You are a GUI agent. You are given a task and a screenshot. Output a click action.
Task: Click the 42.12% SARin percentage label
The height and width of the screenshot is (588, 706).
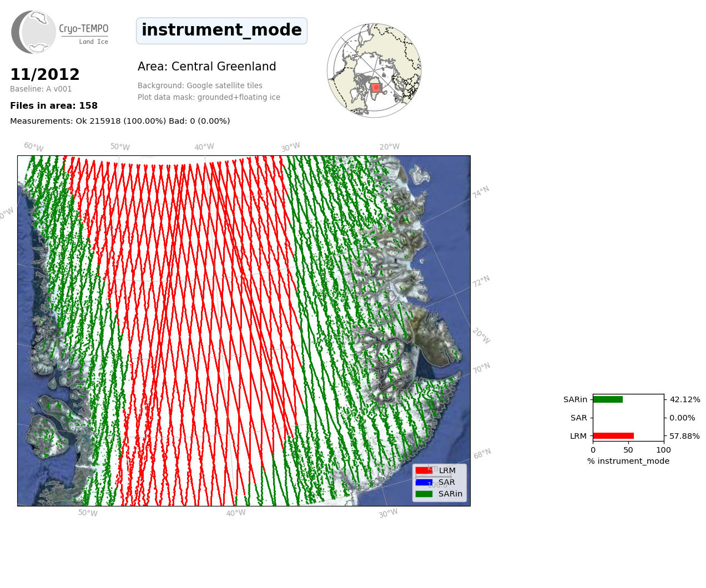(x=685, y=399)
